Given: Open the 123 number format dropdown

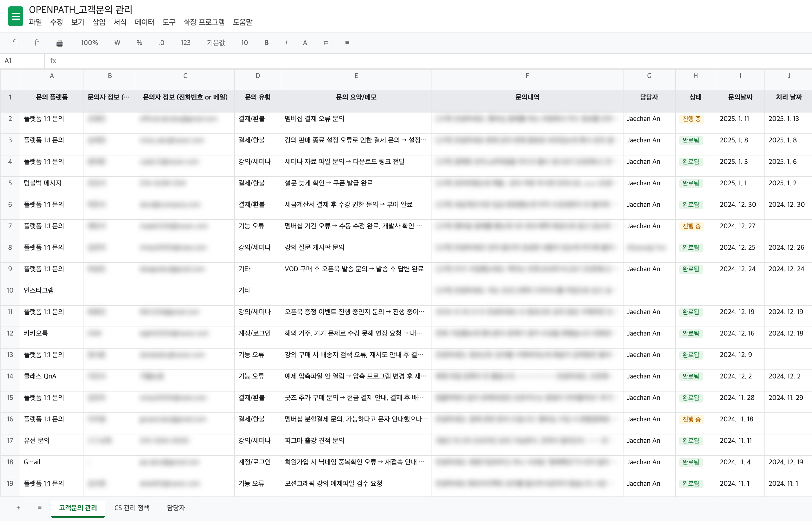Looking at the screenshot, I should [185, 43].
